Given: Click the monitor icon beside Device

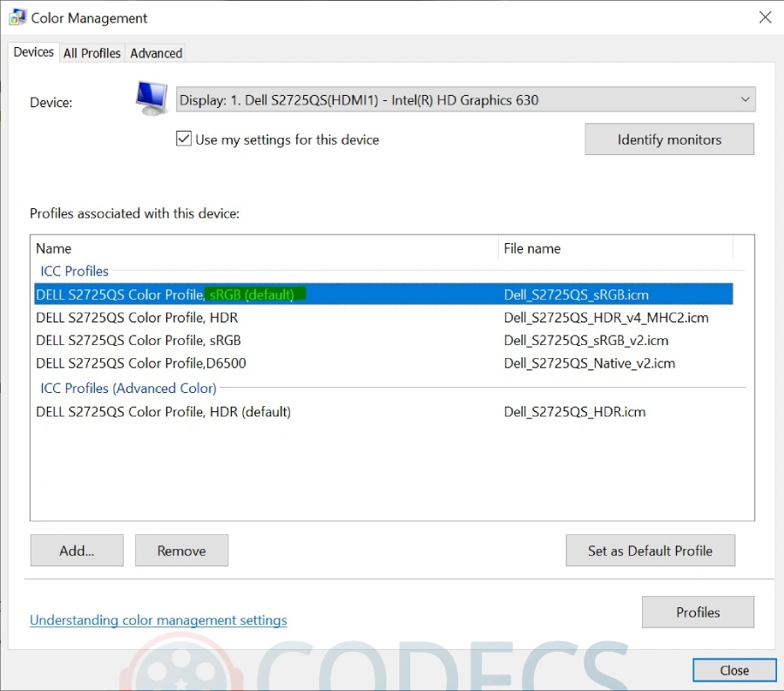Looking at the screenshot, I should tap(152, 98).
